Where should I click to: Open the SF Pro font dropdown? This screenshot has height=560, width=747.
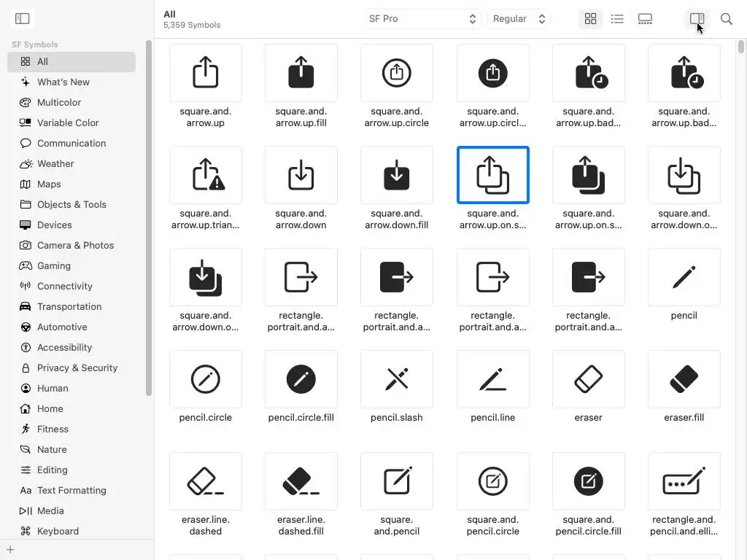point(422,18)
